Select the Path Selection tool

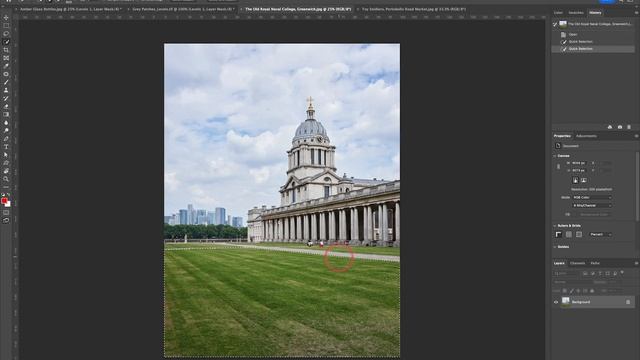(6, 155)
